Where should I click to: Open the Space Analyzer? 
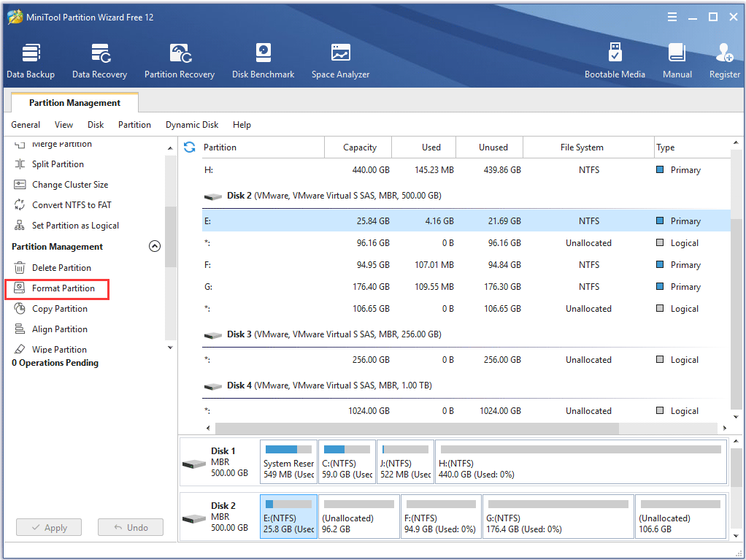point(340,58)
